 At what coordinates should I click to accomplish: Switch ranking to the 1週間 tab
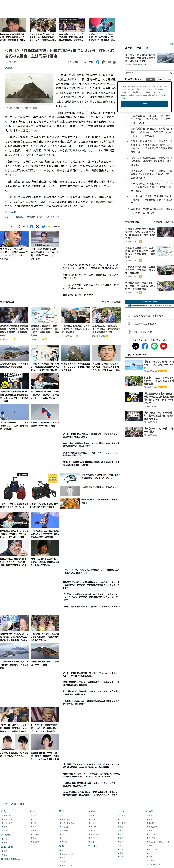[169, 79]
